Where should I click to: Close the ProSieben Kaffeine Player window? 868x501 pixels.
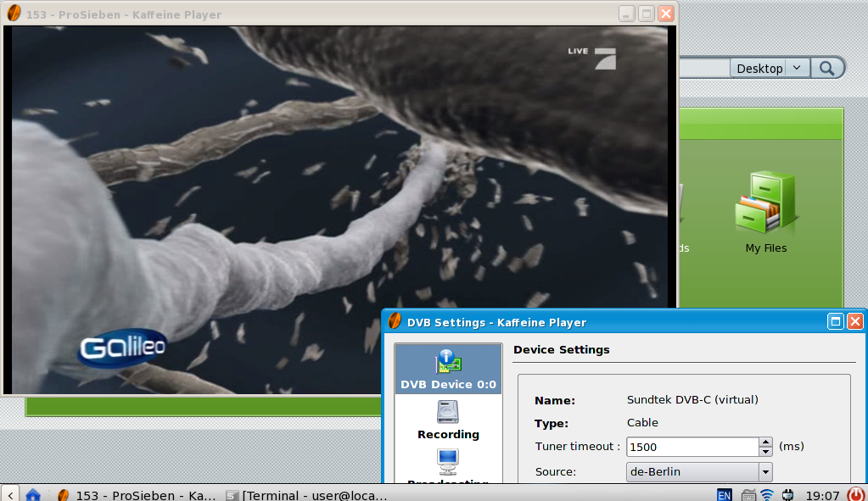pos(666,14)
